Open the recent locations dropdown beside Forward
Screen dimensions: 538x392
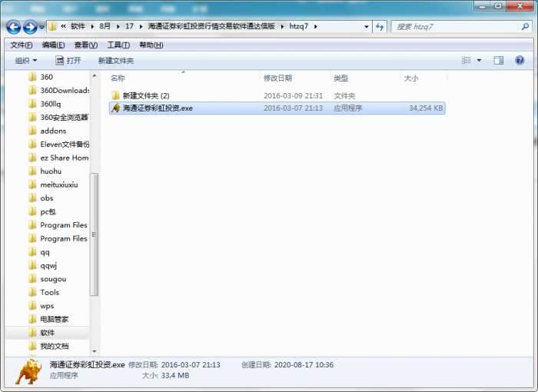42,27
